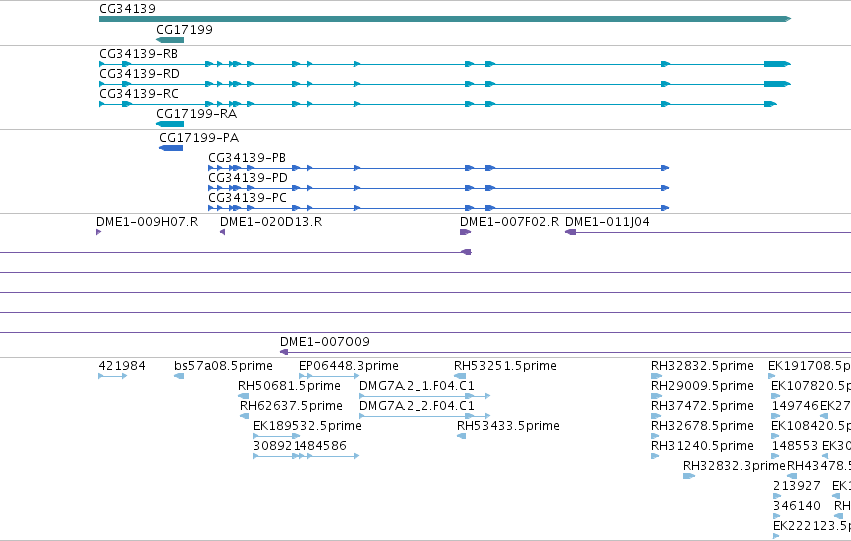Select the RH31240.5prime EST label
The image size is (851, 541).
[702, 446]
